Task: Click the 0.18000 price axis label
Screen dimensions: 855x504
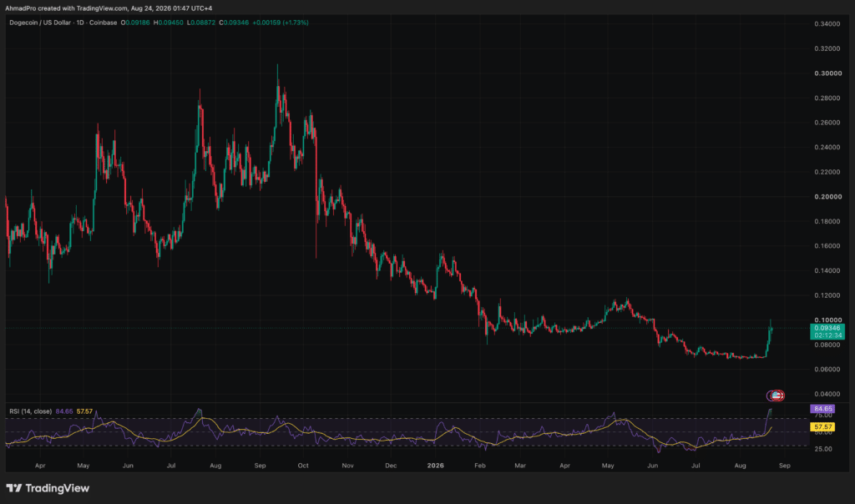Action: point(827,221)
